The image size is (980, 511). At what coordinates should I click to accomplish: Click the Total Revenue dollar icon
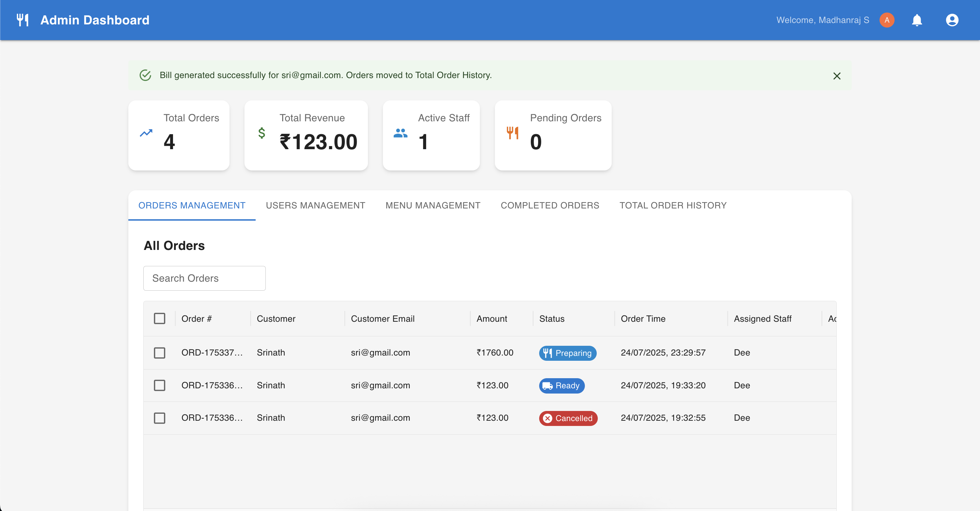(x=262, y=133)
